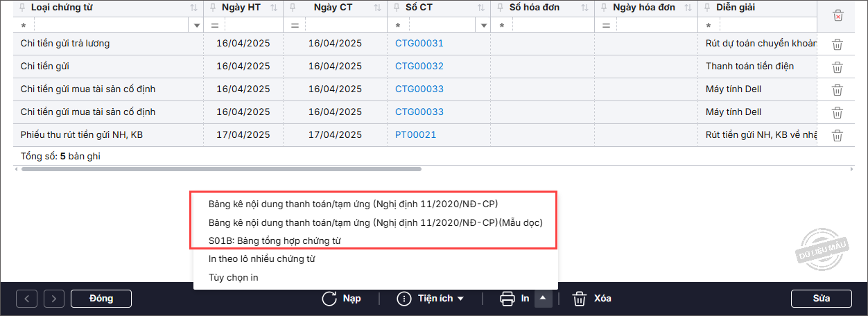Go to next record arrow in footer
This screenshot has height=316, width=868.
(x=54, y=299)
